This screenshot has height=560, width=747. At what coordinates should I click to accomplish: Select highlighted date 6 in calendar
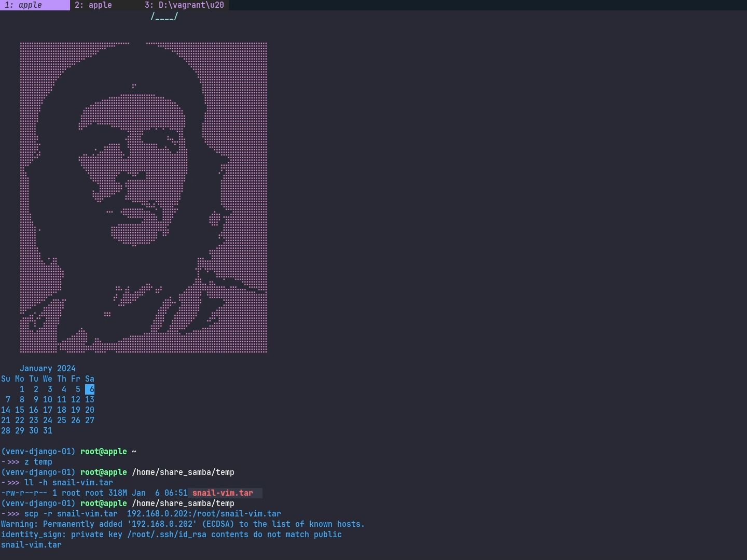[90, 389]
